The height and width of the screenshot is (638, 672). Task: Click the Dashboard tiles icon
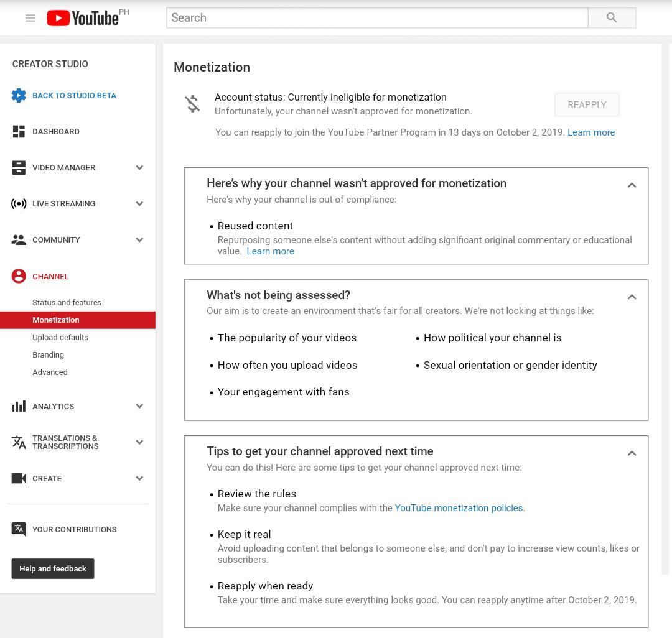[x=19, y=131]
